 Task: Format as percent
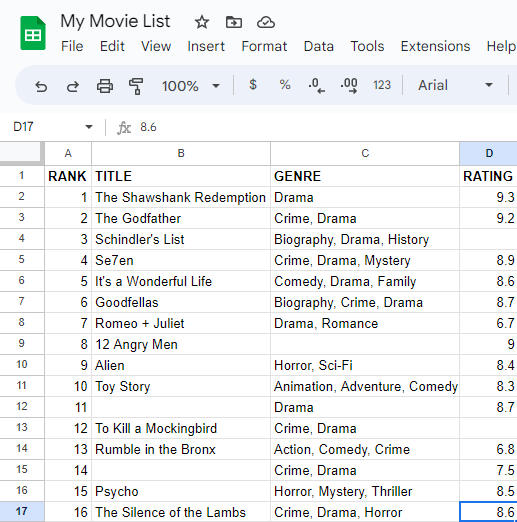click(285, 85)
